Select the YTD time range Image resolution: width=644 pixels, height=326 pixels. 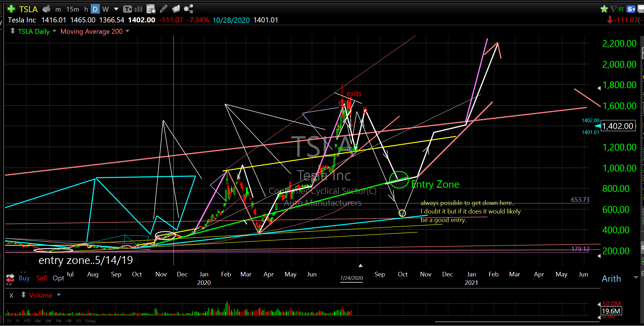27,321
